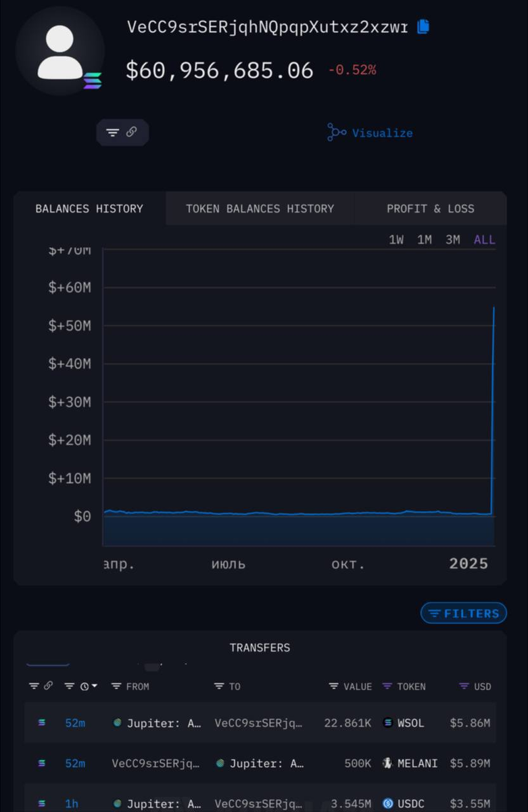
Task: Click the Visualize graph node icon
Action: click(337, 133)
